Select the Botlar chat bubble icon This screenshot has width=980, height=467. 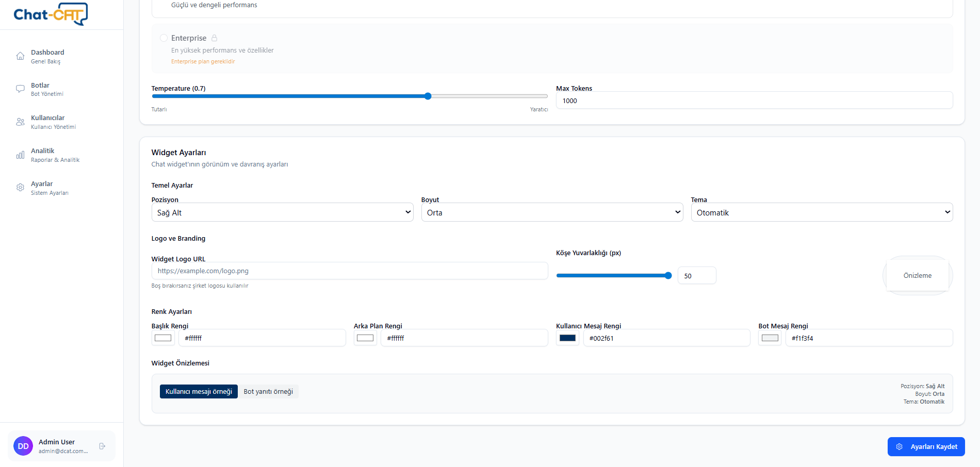click(x=20, y=88)
